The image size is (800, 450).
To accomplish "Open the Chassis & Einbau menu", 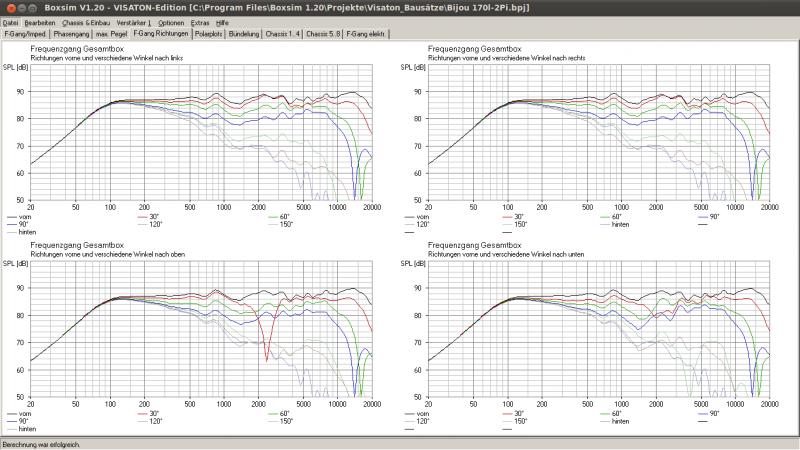I will coord(87,22).
